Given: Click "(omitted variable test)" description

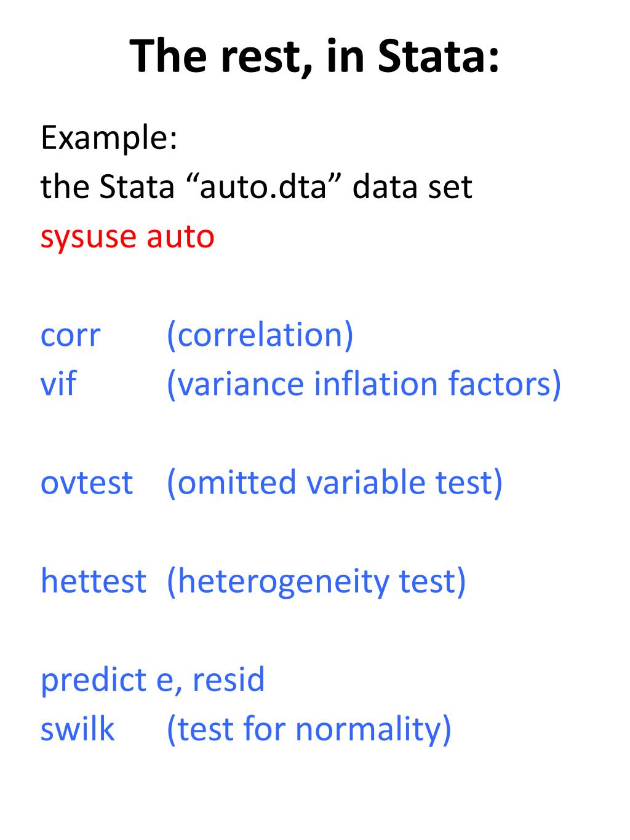Looking at the screenshot, I should coord(335,483).
